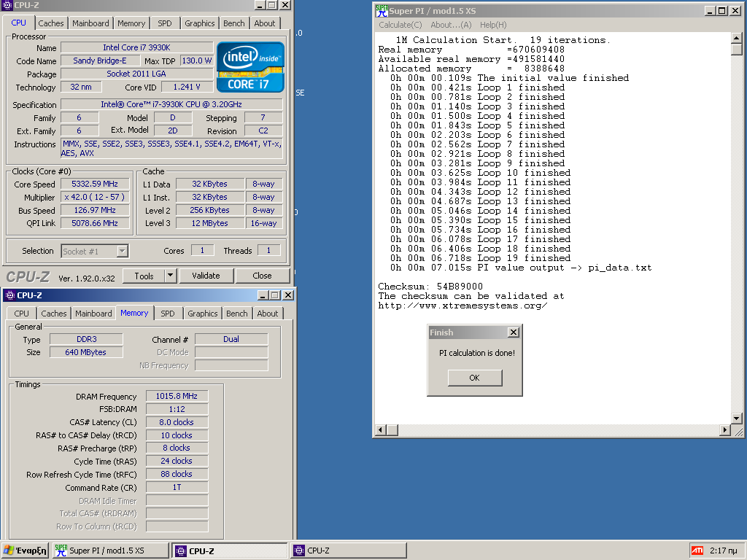Image resolution: width=747 pixels, height=560 pixels.
Task: Open Caches tab in the memory CPU-Z window
Action: [54, 314]
